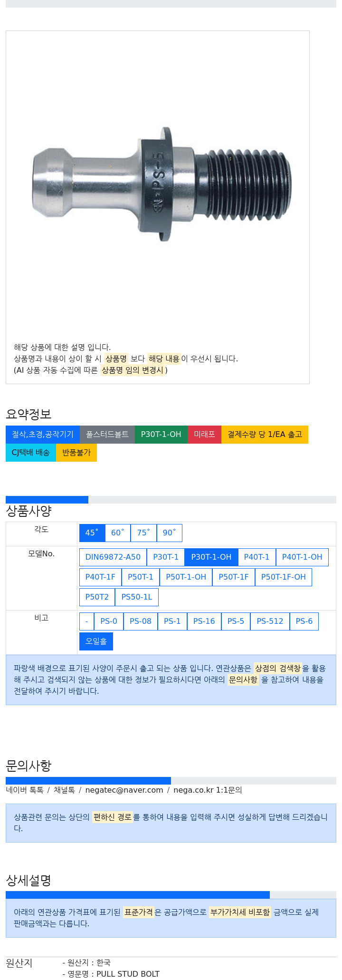Select the 60° angle option

(x=118, y=533)
